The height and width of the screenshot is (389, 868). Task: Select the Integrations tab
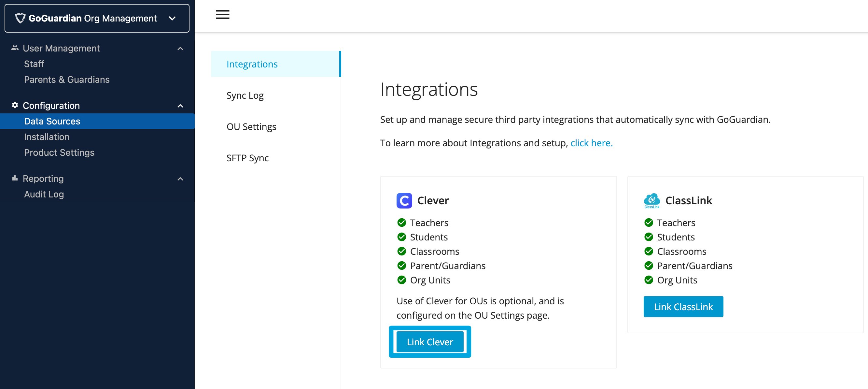pos(276,64)
